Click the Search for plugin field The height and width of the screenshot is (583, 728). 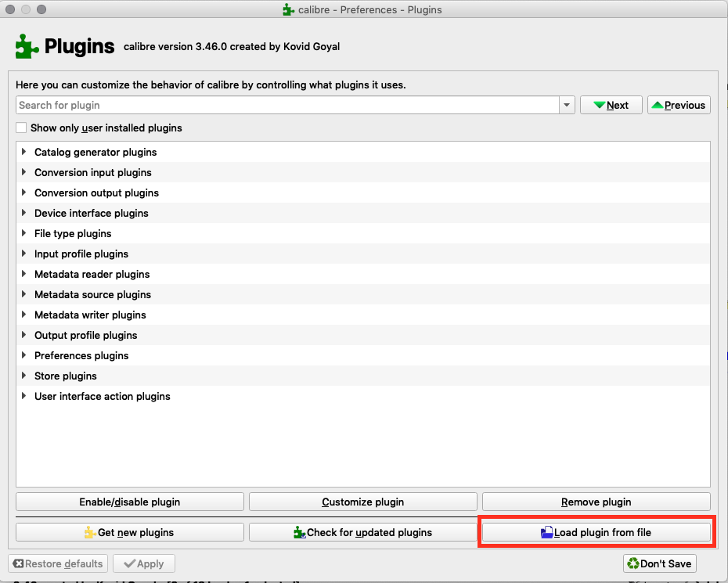pyautogui.click(x=287, y=105)
